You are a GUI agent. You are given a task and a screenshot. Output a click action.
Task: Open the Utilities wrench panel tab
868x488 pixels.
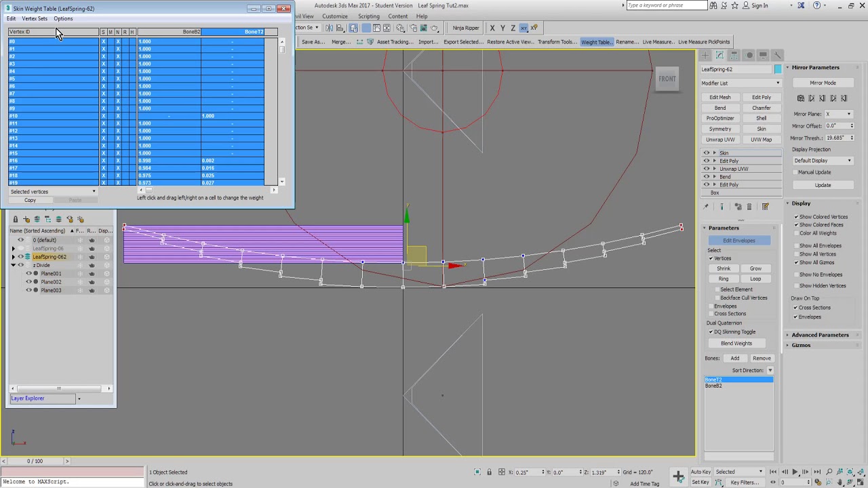coord(777,55)
